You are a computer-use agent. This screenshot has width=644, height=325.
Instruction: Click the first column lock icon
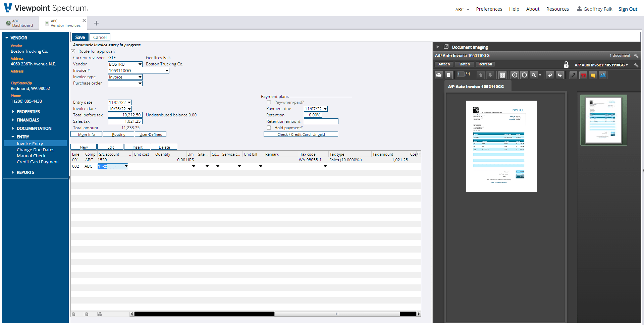pyautogui.click(x=73, y=314)
